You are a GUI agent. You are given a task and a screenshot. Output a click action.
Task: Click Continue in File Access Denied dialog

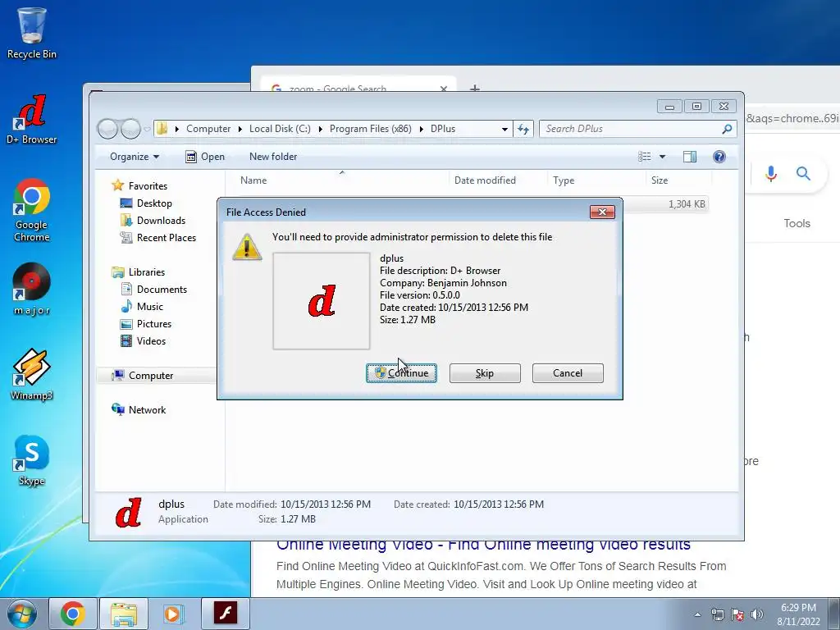(401, 373)
